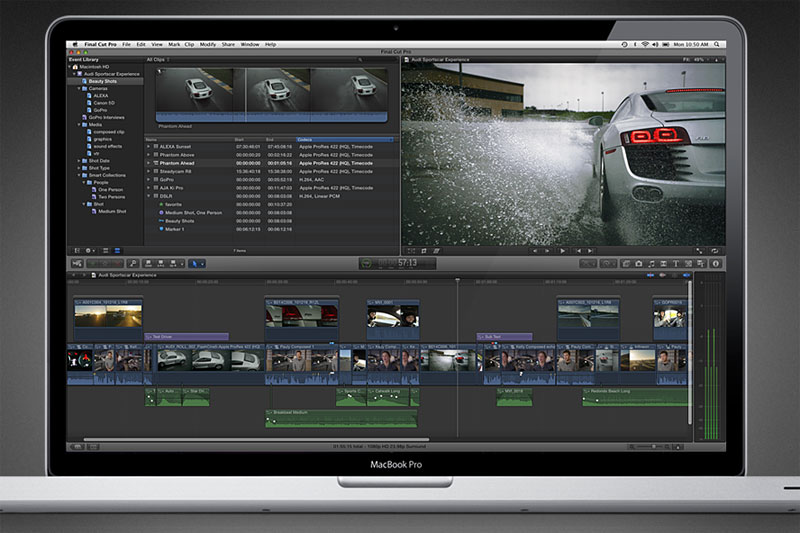
Task: Toggle timeline snapping button
Action: pyautogui.click(x=686, y=275)
